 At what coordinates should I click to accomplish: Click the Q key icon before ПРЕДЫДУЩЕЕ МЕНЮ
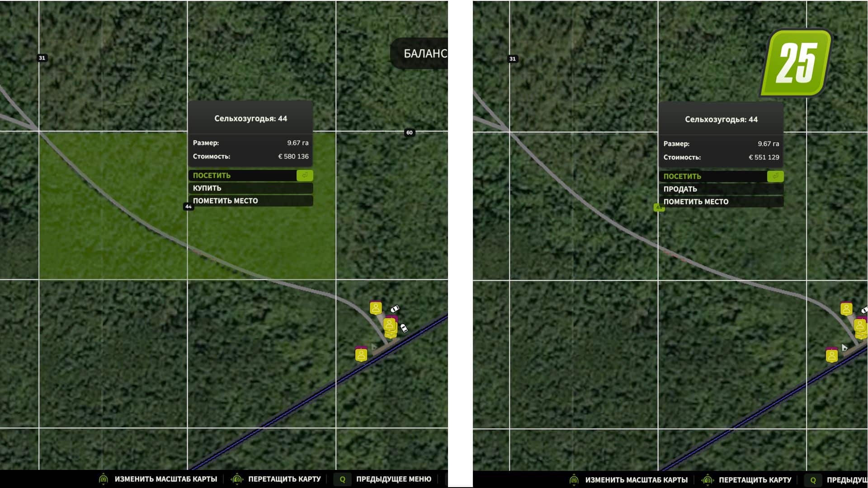[342, 479]
